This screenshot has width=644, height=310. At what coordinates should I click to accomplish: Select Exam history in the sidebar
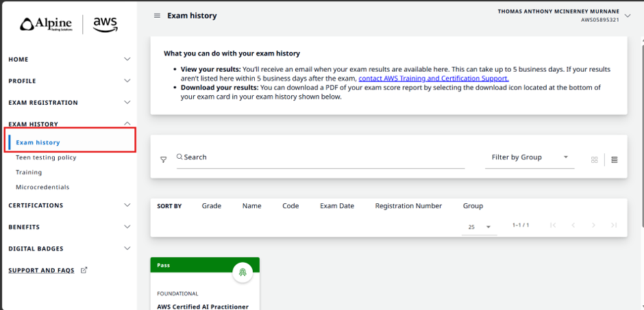[x=38, y=142]
